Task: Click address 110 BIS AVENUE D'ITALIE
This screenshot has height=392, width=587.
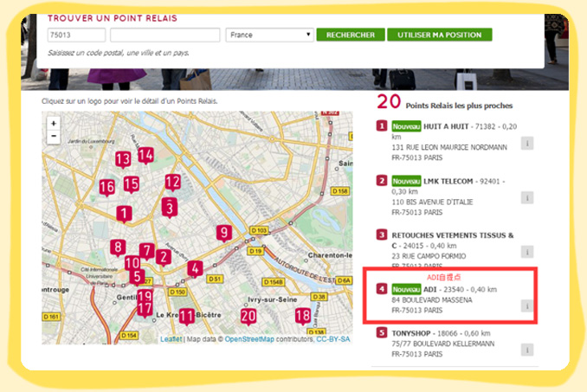Action: 432,202
